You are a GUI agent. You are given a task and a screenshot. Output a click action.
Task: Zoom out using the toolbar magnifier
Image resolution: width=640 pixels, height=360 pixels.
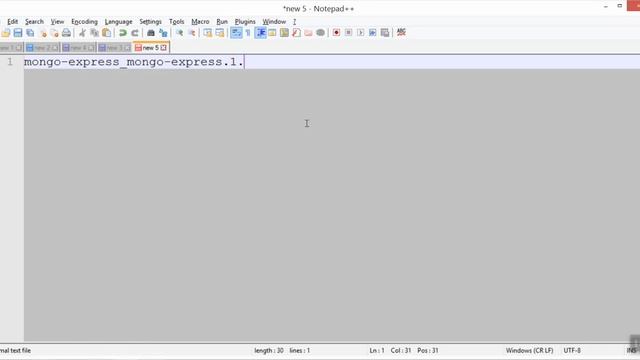191,33
